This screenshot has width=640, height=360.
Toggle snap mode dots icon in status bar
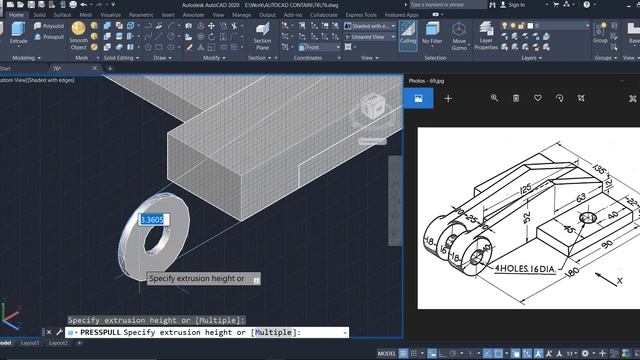point(413,353)
